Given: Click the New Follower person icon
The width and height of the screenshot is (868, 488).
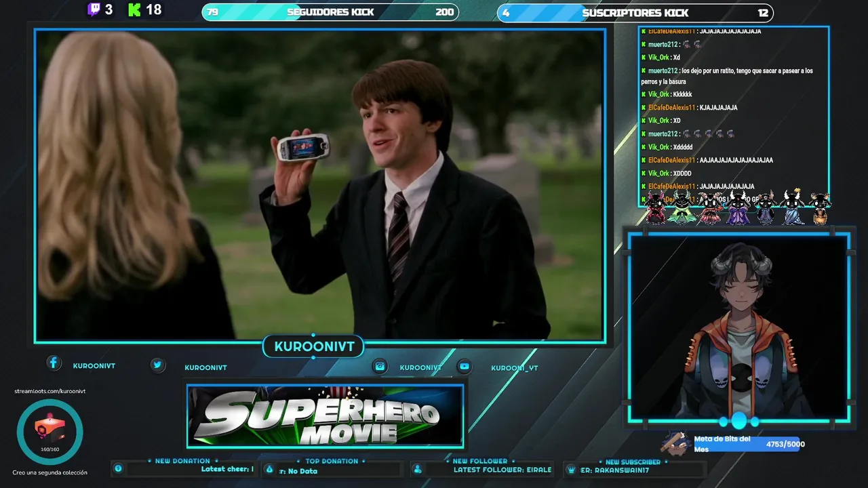Looking at the screenshot, I should (x=418, y=469).
